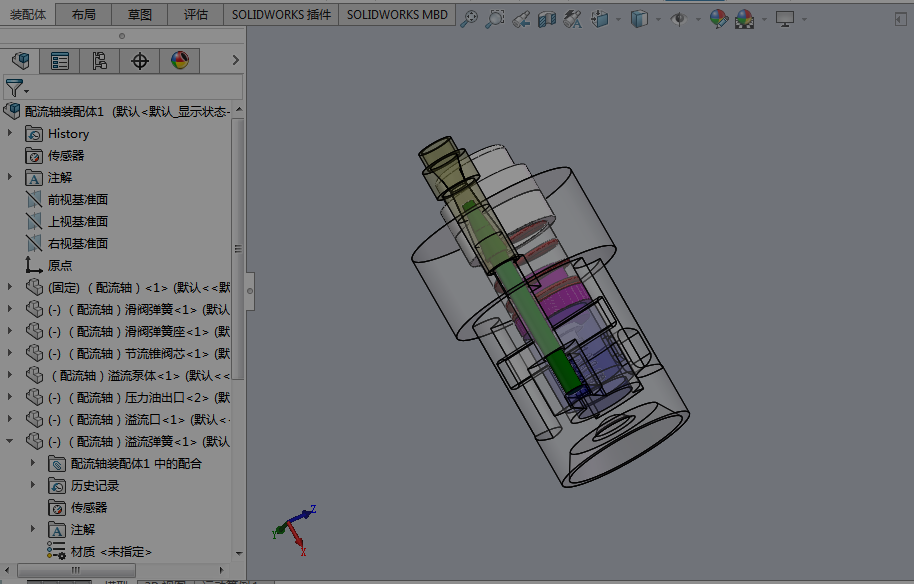Click the Section View icon
The height and width of the screenshot is (584, 914).
click(547, 20)
